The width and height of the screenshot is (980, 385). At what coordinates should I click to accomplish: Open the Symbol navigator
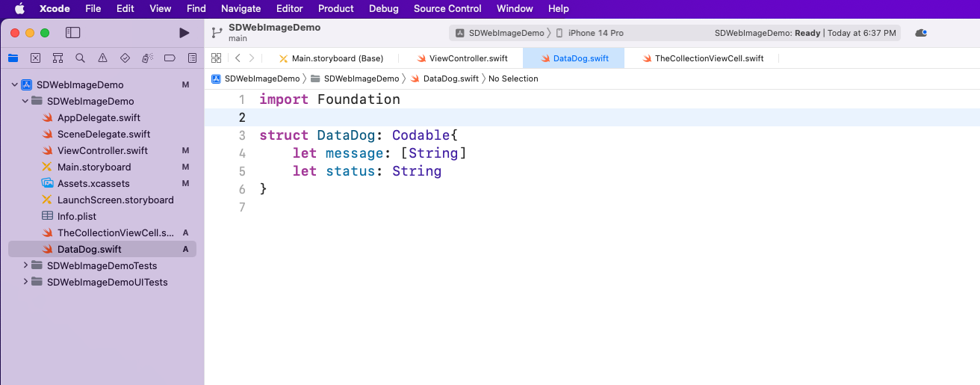[x=58, y=58]
